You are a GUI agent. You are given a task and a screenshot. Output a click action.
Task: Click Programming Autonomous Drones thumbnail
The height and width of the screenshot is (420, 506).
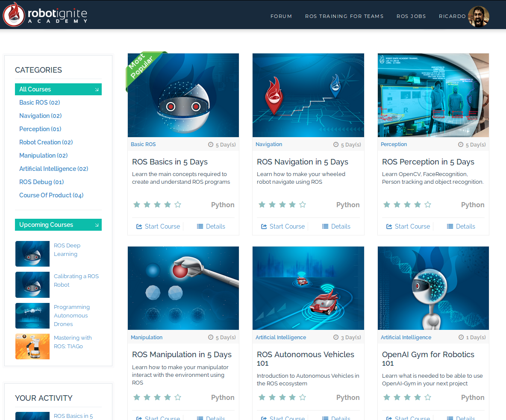click(32, 315)
